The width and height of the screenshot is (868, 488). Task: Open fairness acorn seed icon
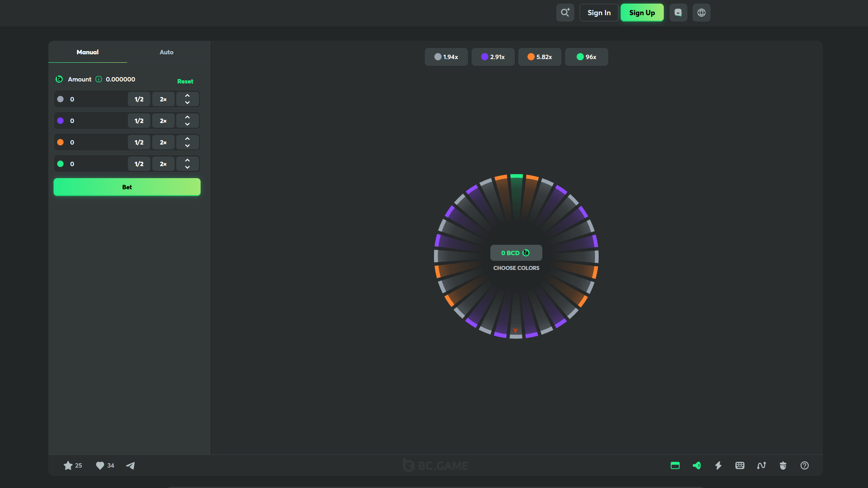tap(783, 466)
